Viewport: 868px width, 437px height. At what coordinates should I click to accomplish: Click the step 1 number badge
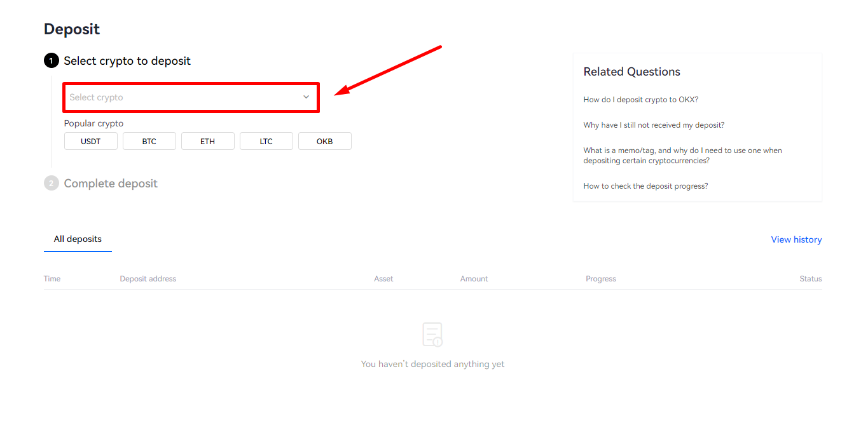tap(51, 61)
